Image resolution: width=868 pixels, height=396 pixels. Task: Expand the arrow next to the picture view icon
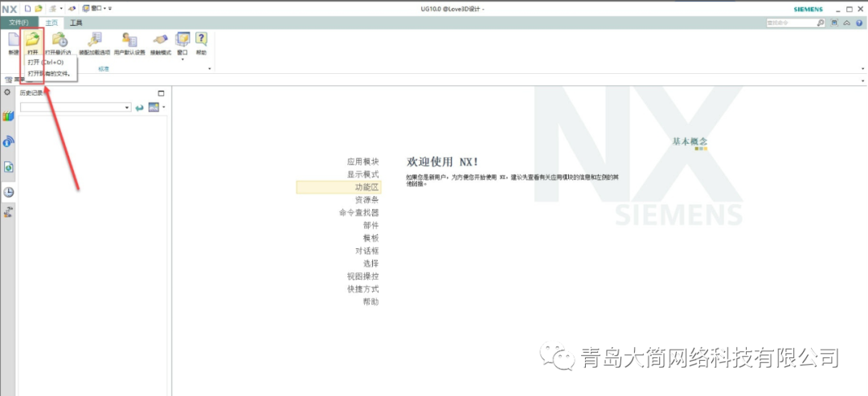164,108
